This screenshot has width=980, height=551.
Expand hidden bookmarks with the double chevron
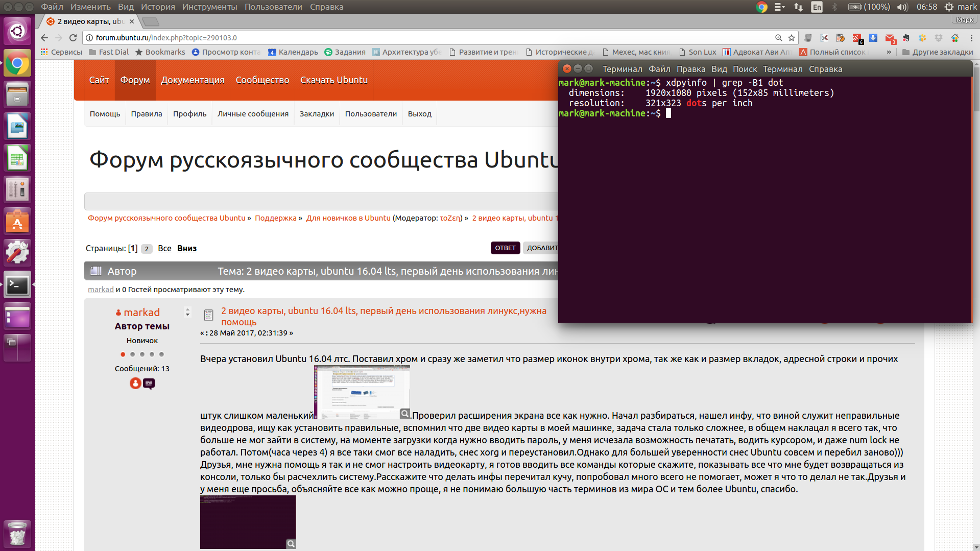coord(889,52)
